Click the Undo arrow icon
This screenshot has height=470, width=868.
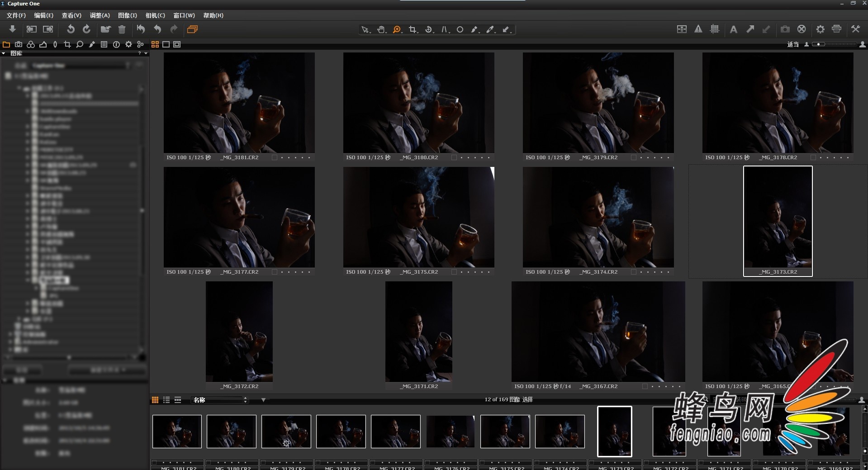(157, 29)
